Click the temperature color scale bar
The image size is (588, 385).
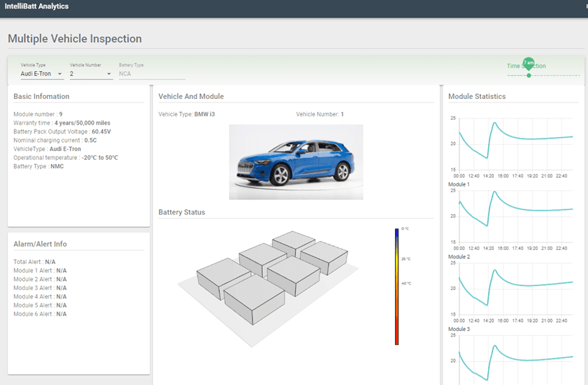[x=397, y=286]
